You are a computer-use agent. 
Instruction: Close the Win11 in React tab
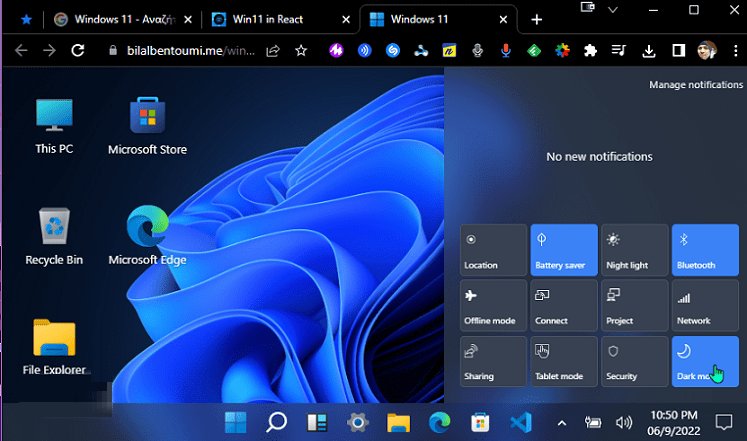[x=346, y=20]
